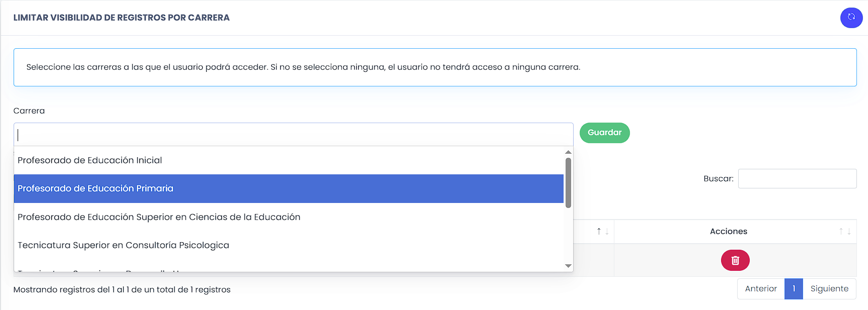Go to the Siguiente page
The image size is (868, 310).
829,289
